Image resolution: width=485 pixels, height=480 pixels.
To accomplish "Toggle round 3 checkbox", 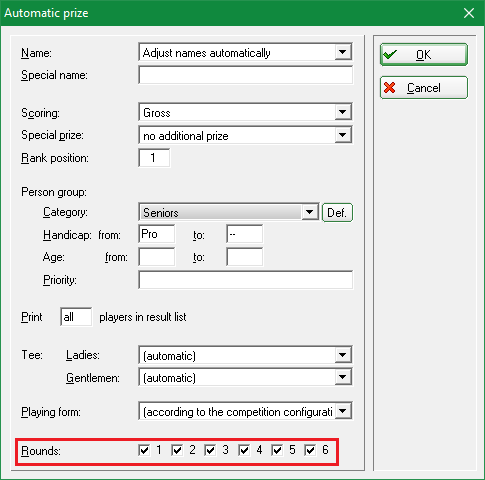I will [x=210, y=450].
